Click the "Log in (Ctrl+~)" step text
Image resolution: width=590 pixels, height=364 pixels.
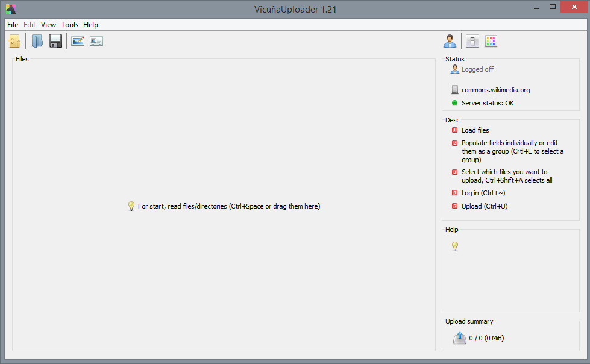point(483,193)
